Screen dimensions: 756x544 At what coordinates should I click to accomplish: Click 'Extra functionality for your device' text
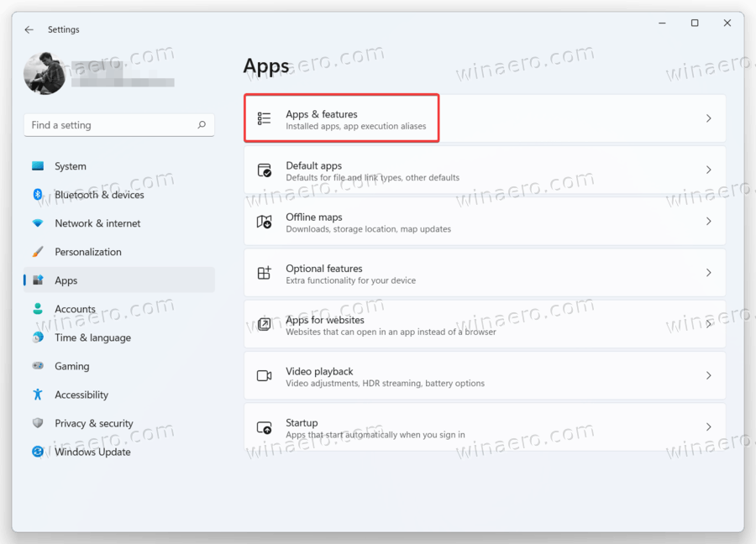[x=350, y=280]
